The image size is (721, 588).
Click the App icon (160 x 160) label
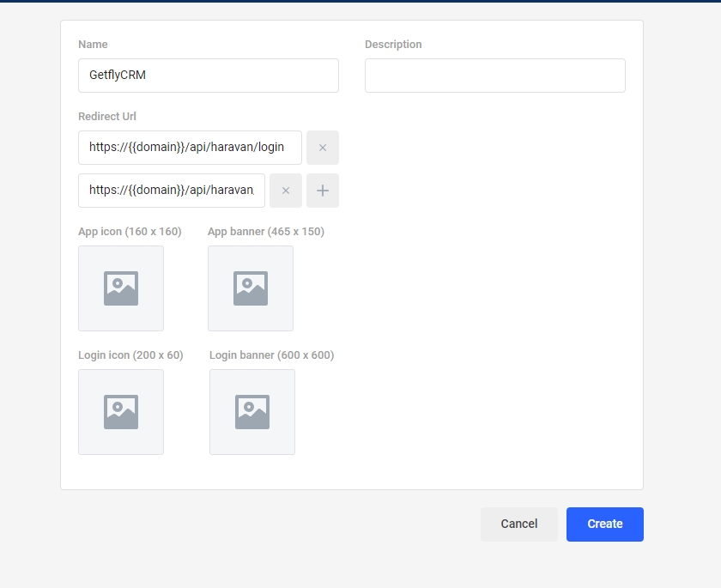[130, 232]
